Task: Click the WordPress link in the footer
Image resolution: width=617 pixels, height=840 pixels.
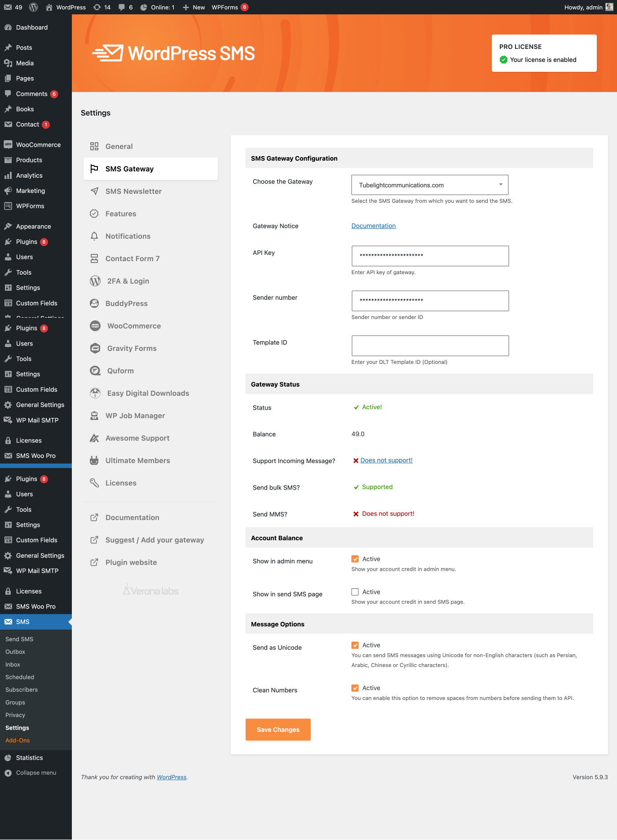Action: pyautogui.click(x=172, y=777)
